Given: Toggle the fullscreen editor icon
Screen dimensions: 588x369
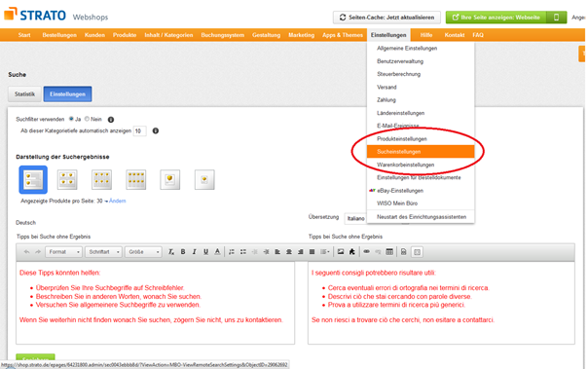Looking at the screenshot, I should tap(417, 252).
